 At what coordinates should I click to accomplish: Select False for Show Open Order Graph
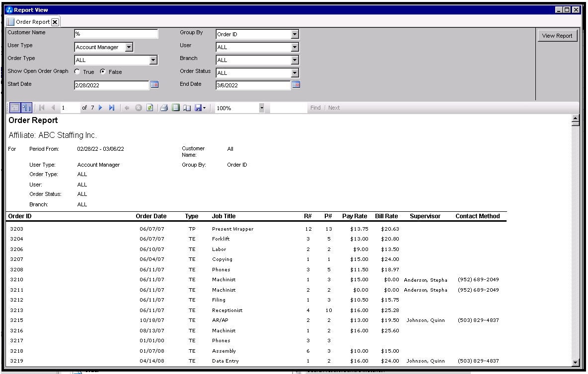pos(103,72)
